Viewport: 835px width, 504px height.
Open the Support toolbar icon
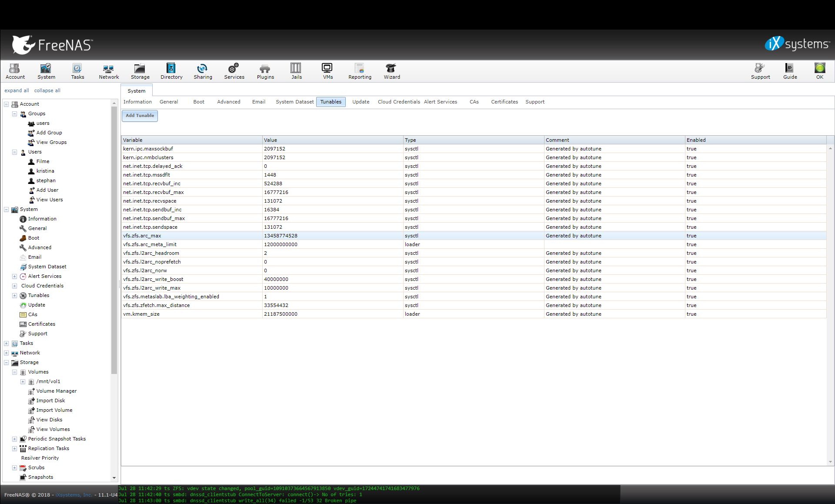(760, 71)
